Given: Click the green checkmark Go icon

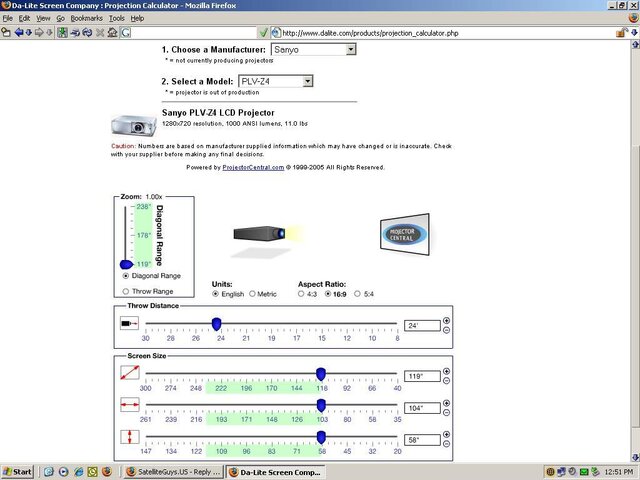Looking at the screenshot, I should tap(263, 33).
